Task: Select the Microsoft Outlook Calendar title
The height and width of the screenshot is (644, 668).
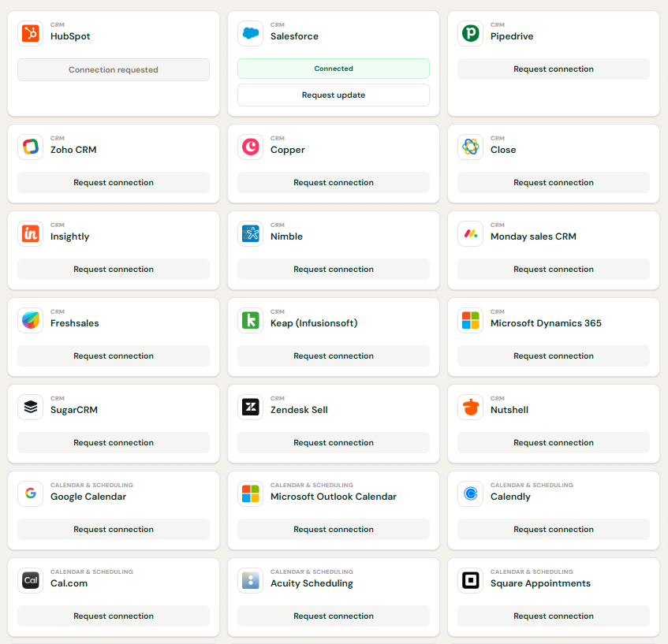Action: click(334, 497)
